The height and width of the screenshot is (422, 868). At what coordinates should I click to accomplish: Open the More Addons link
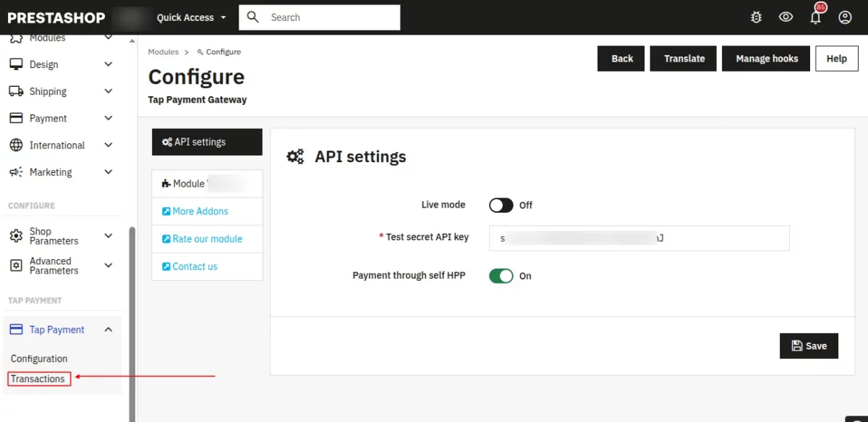[x=200, y=211]
